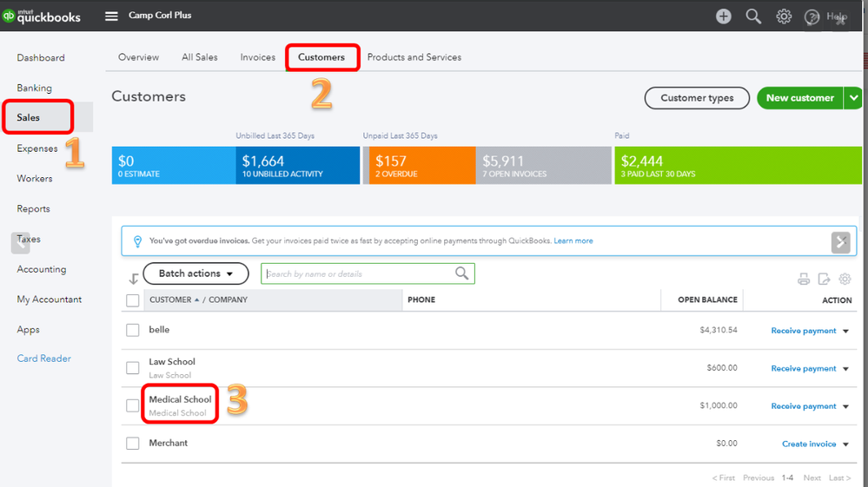Open Apps in the sidebar
The image size is (868, 487).
(x=28, y=330)
